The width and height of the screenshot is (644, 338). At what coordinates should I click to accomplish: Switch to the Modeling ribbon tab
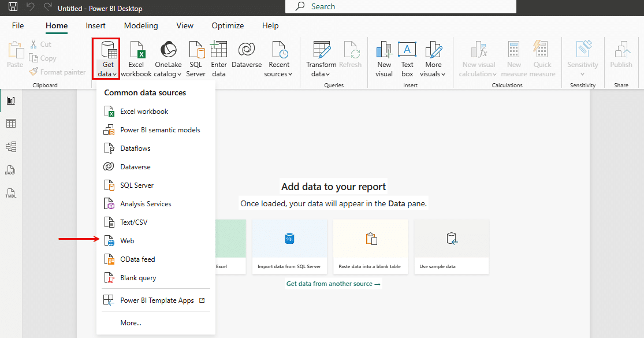pos(141,25)
